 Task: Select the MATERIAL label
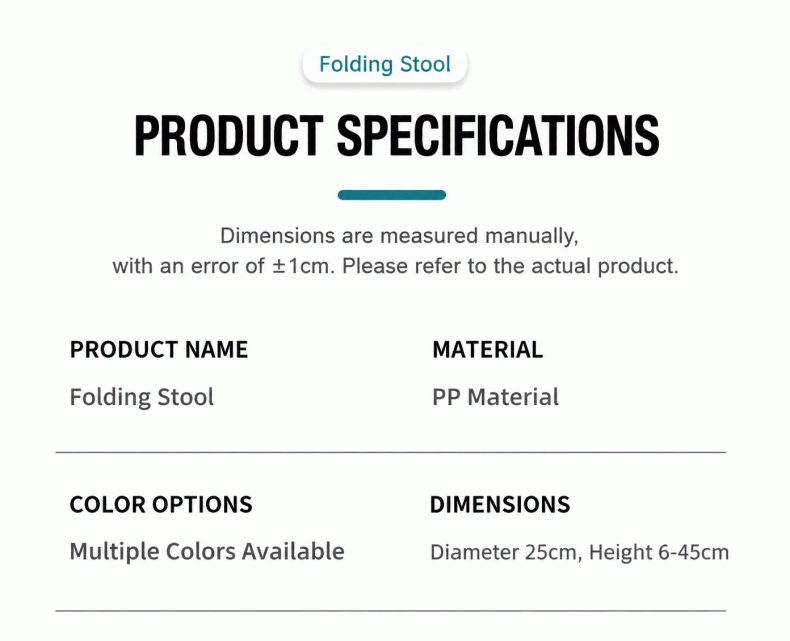click(488, 349)
